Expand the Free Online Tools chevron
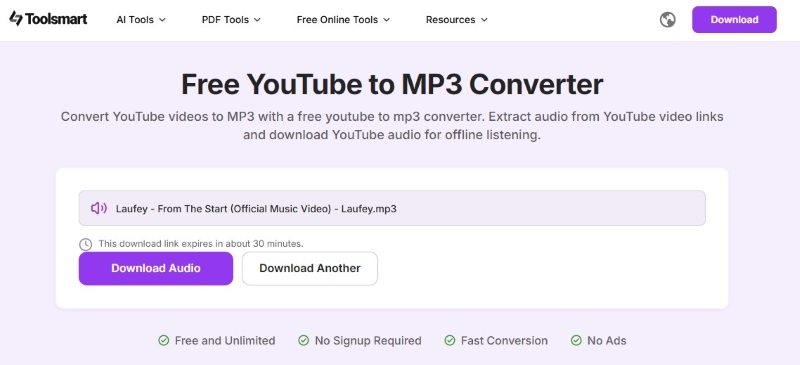The width and height of the screenshot is (800, 365). pyautogui.click(x=386, y=20)
